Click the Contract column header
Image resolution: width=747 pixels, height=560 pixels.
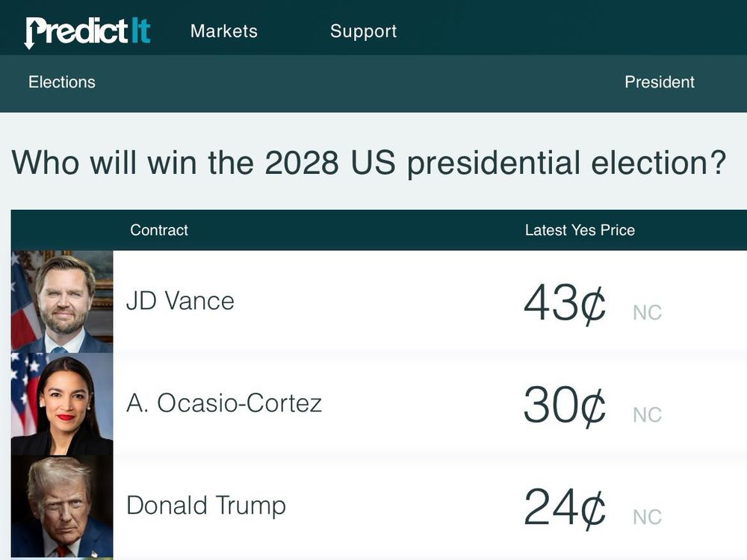[x=158, y=230]
